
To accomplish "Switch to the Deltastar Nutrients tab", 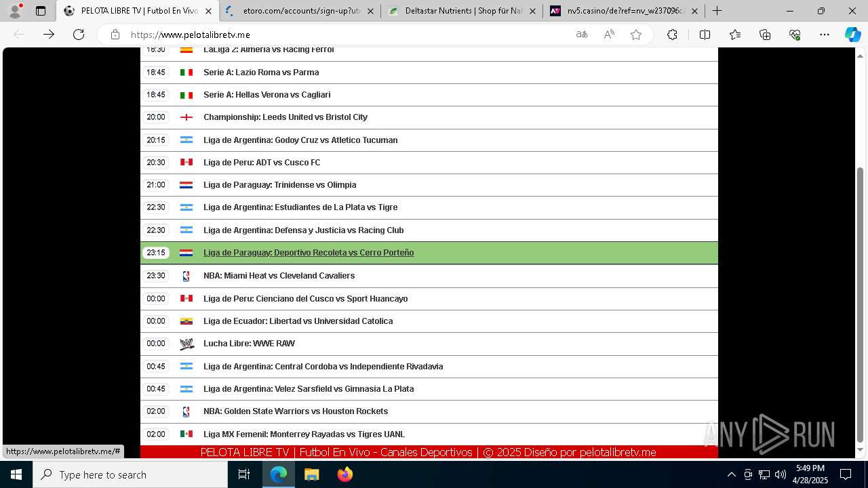I will point(462,11).
